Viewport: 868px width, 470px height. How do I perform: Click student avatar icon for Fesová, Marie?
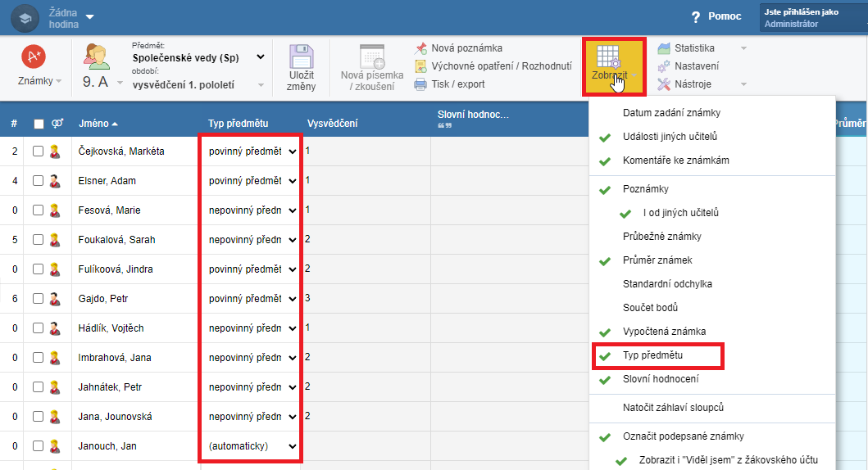coord(55,210)
